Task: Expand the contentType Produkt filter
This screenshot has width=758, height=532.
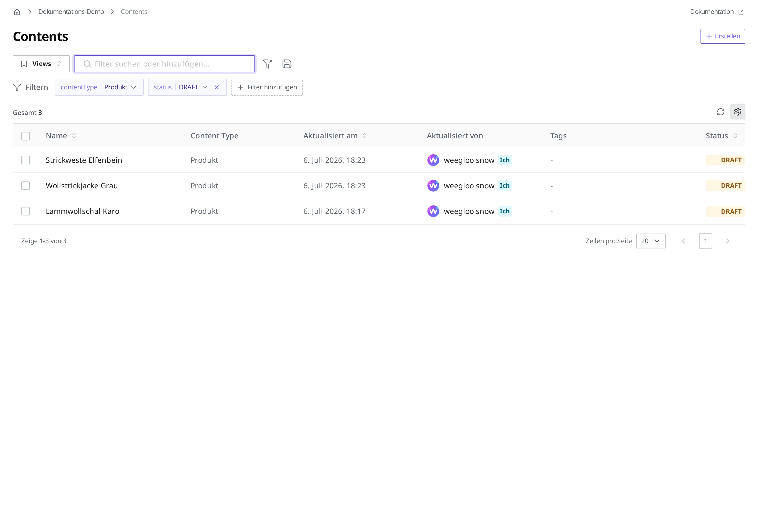Action: pos(99,87)
